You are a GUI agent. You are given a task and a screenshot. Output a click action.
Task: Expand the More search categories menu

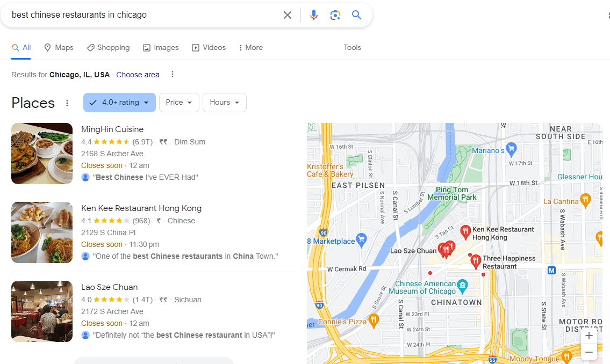(x=250, y=47)
